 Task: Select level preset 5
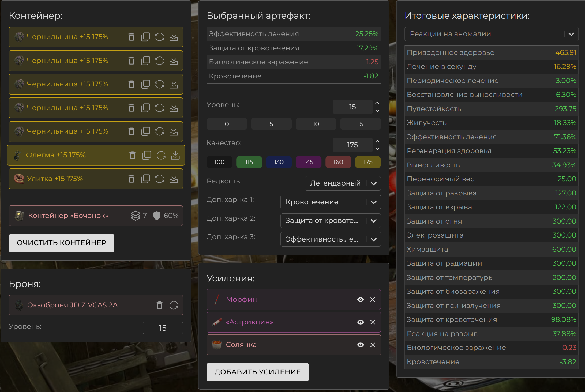click(x=271, y=124)
